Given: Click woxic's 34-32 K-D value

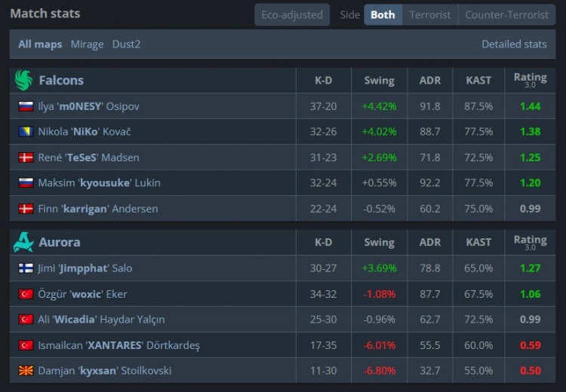Looking at the screenshot, I should coord(324,294).
